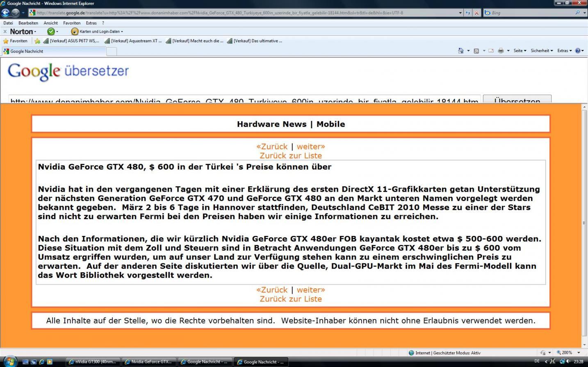Switch to Nvidia GeForce GTX taskbar window

click(x=149, y=362)
